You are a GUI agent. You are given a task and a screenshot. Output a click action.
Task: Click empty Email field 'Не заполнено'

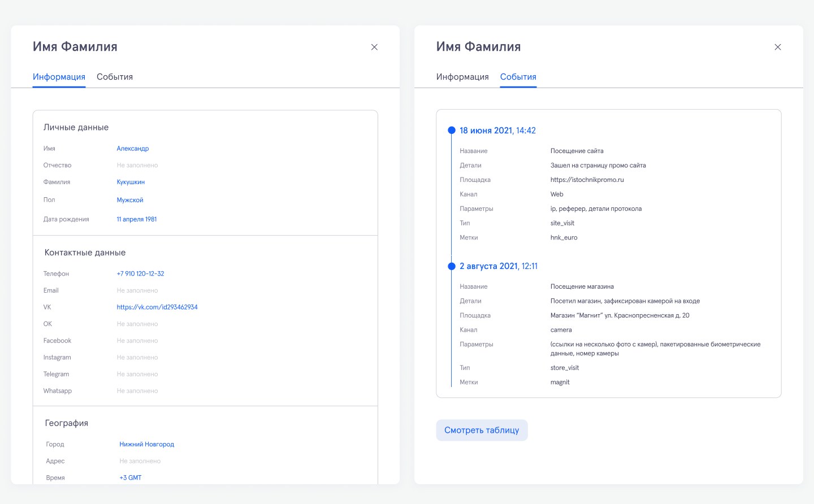(x=137, y=290)
